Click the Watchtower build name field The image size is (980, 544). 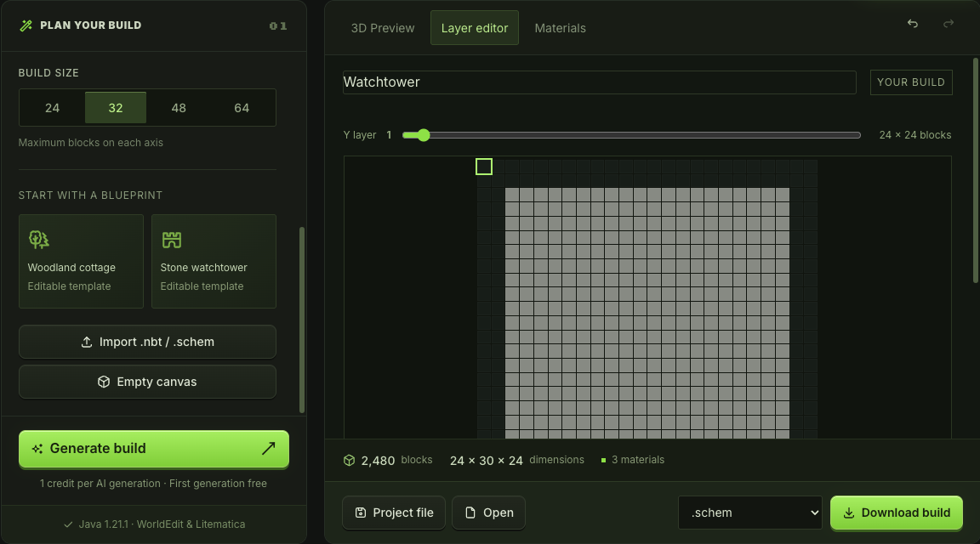(x=600, y=82)
